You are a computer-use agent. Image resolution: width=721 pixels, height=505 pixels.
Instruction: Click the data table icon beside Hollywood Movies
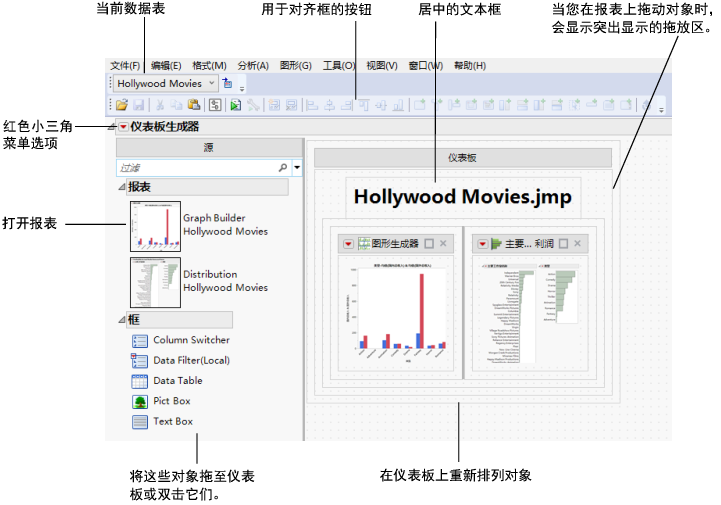[227, 83]
